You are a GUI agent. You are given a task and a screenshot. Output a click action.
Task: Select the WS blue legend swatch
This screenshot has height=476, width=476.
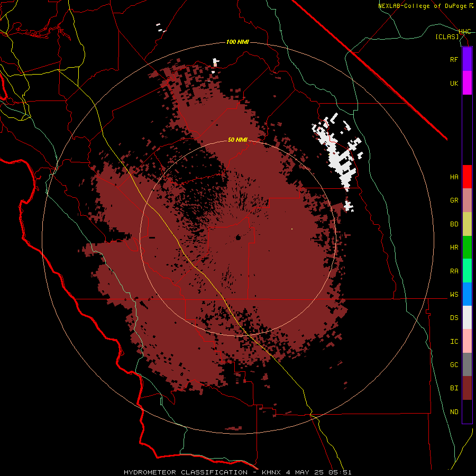pyautogui.click(x=467, y=294)
